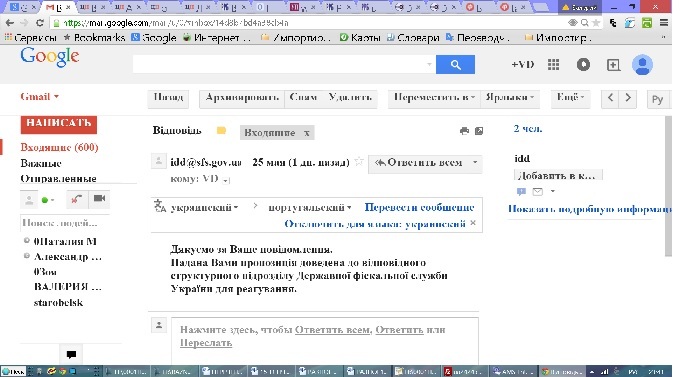Click the chat bubble icon at bottom left
The image size is (681, 377).
pos(71,354)
